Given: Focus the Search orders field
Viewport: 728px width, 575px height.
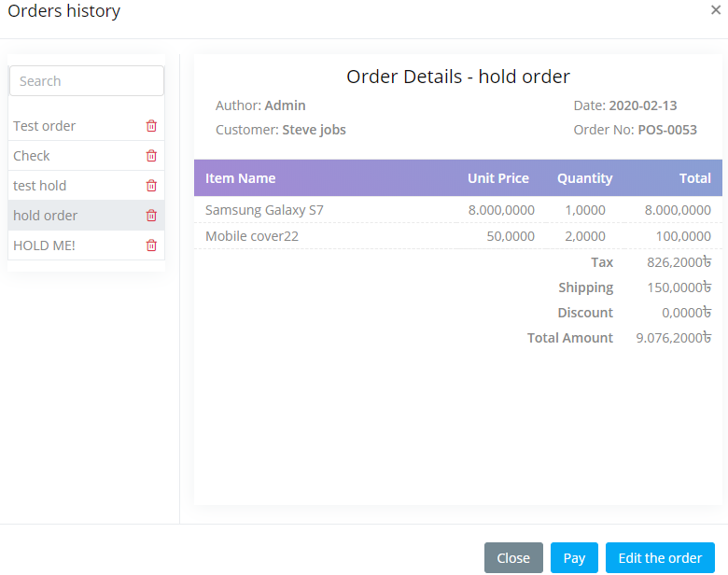Looking at the screenshot, I should click(86, 81).
